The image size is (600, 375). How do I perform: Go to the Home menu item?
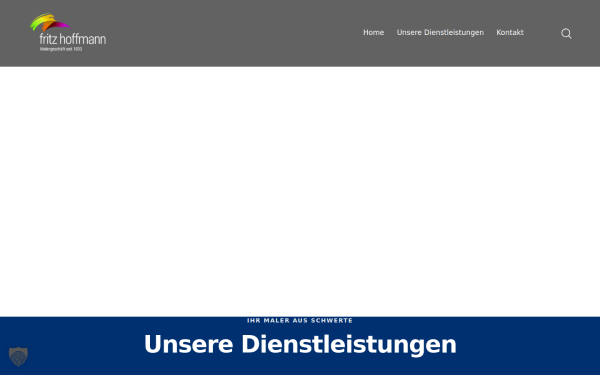coord(373,33)
